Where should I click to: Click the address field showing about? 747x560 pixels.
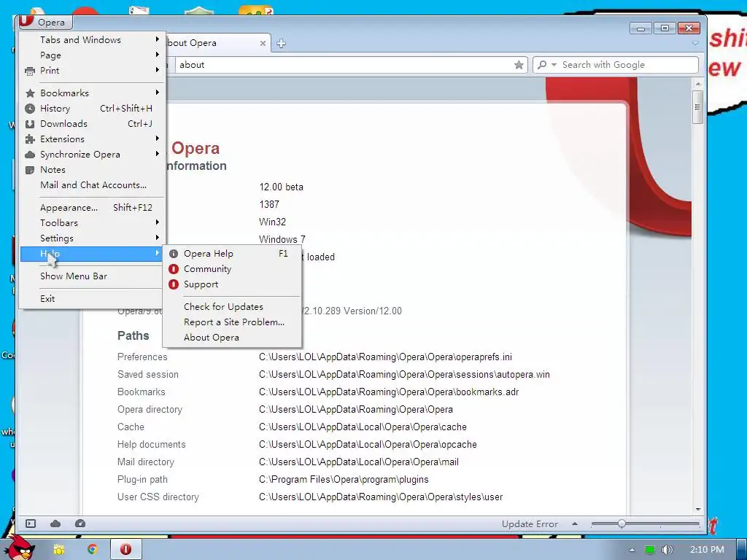click(343, 65)
